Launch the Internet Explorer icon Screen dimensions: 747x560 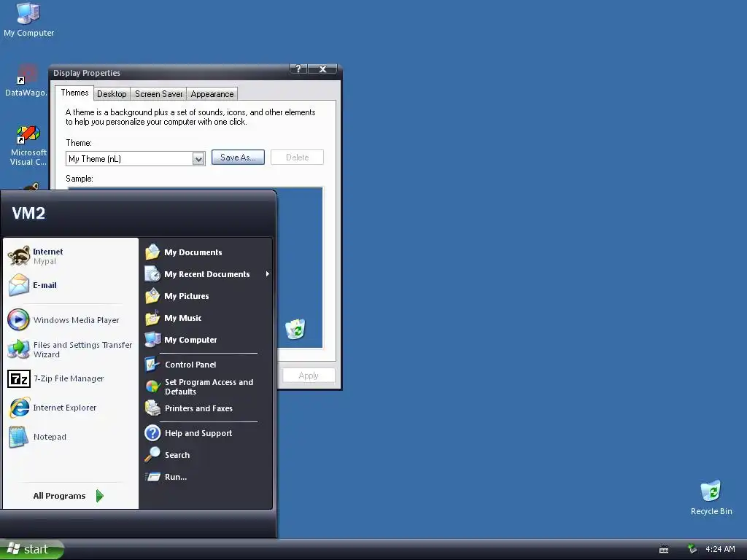(19, 408)
